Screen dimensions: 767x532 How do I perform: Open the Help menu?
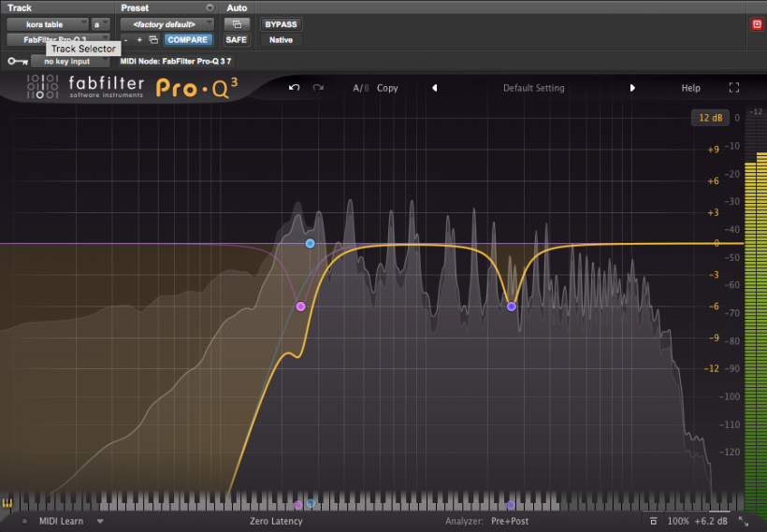click(690, 88)
